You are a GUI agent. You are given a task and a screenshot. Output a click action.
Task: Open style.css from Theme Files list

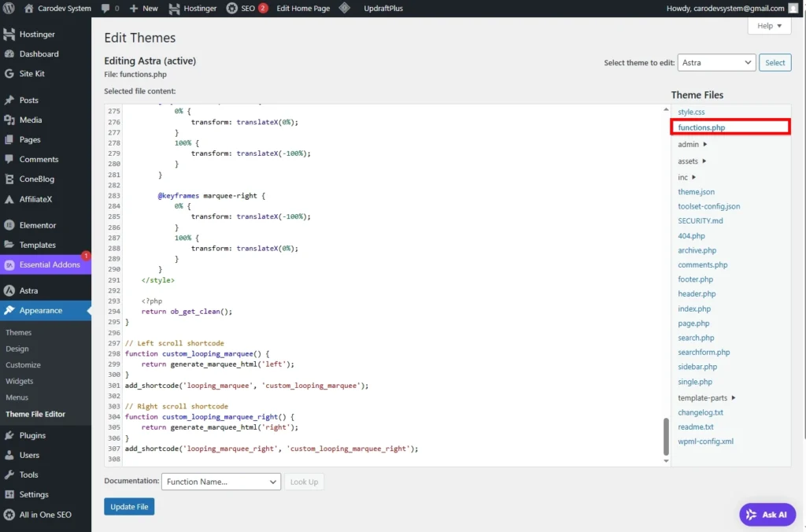coord(691,113)
